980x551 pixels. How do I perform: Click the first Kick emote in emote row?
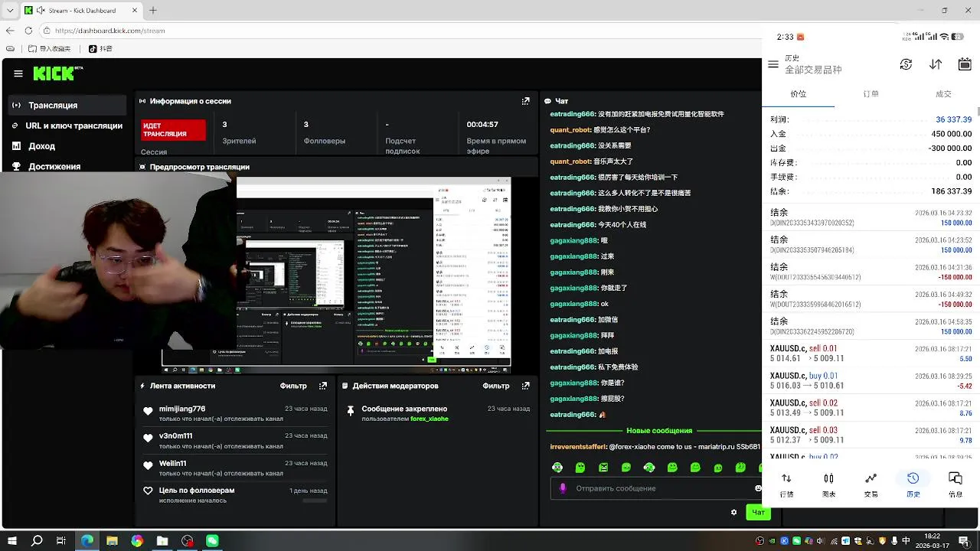[557, 468]
